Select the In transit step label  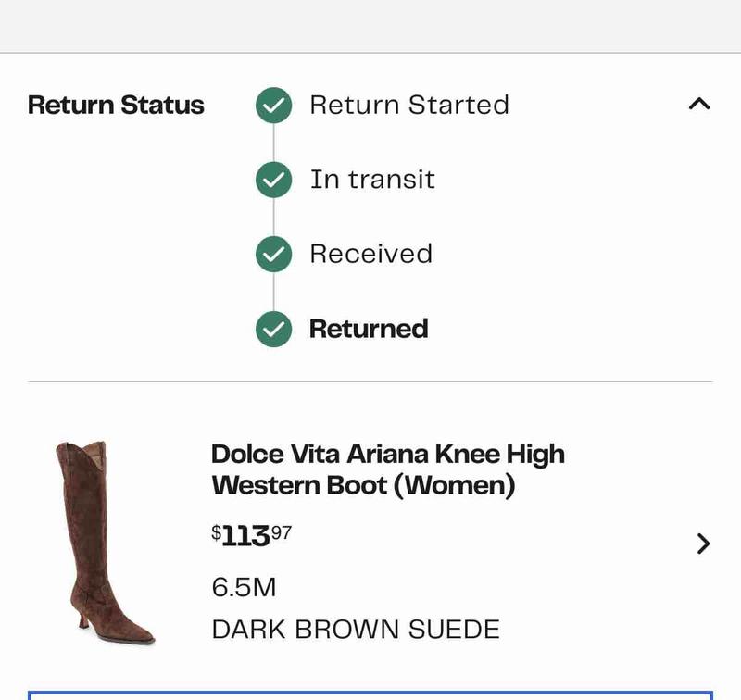(372, 180)
